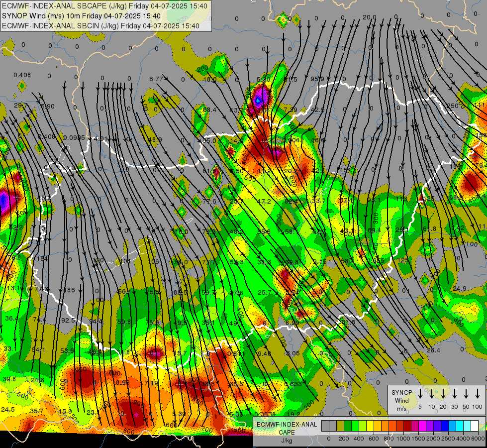
Task: Click the map value 9.40
Action: (265, 353)
